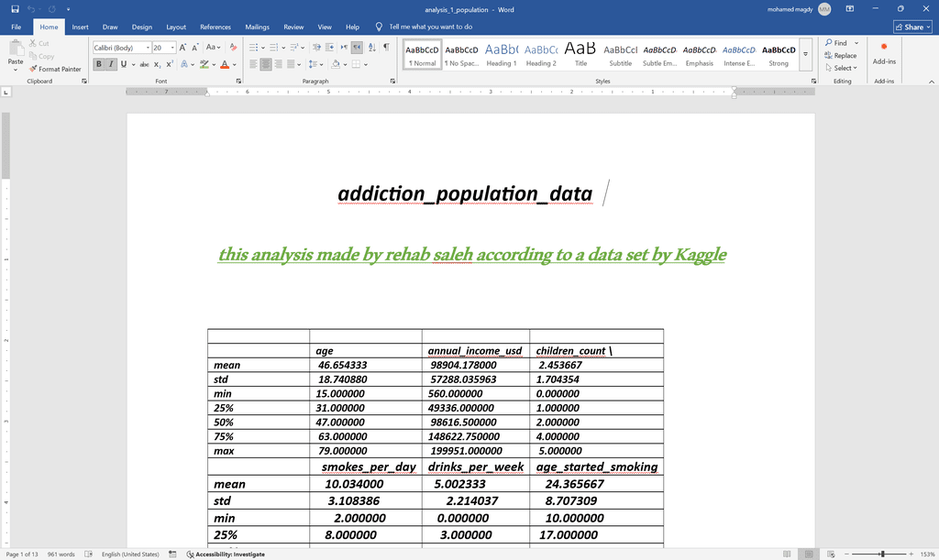Apply superscript formatting
The height and width of the screenshot is (560, 939).
(x=170, y=64)
